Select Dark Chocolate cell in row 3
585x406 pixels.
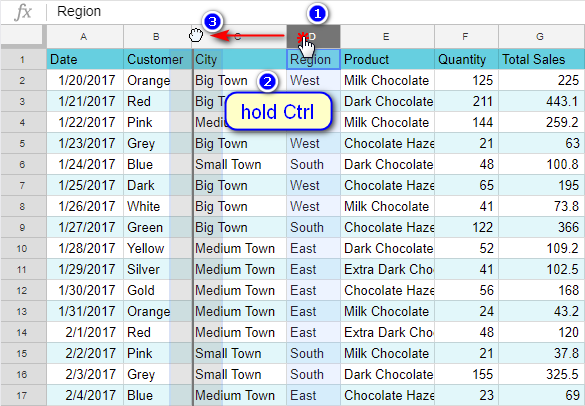coord(387,102)
